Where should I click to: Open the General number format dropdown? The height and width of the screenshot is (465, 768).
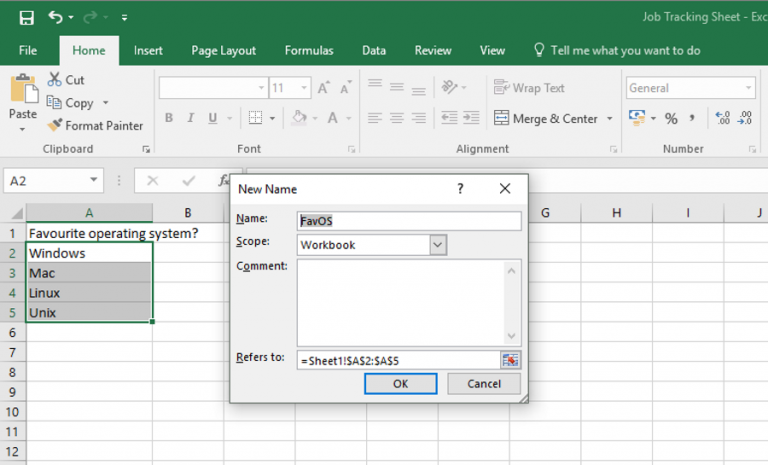748,88
